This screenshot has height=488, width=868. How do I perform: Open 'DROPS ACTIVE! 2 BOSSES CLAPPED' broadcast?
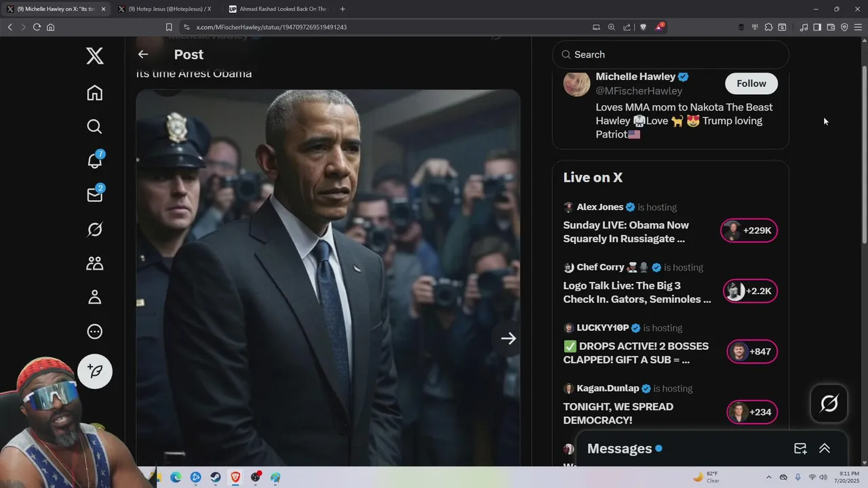point(635,352)
